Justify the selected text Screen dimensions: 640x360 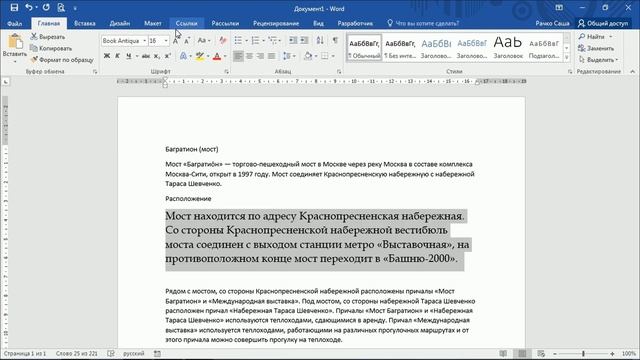coord(271,56)
